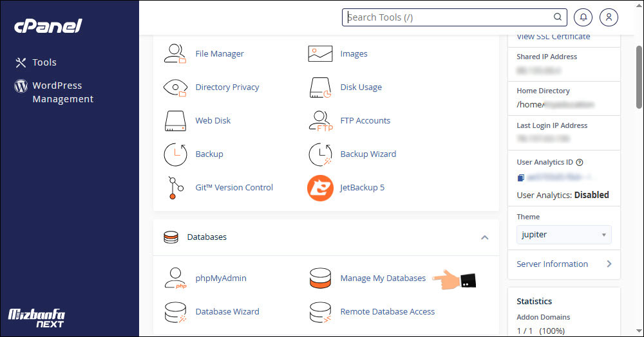
Task: Open the user account icon
Action: pyautogui.click(x=609, y=17)
